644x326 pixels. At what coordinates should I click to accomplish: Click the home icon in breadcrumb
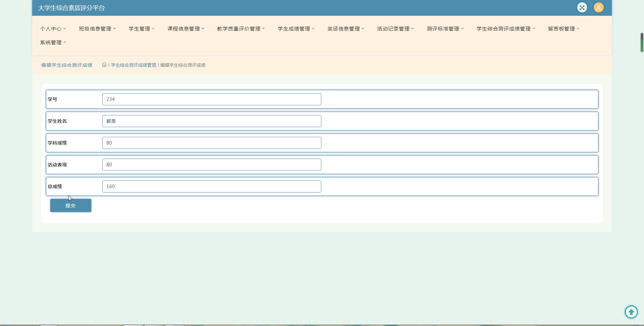tap(104, 65)
